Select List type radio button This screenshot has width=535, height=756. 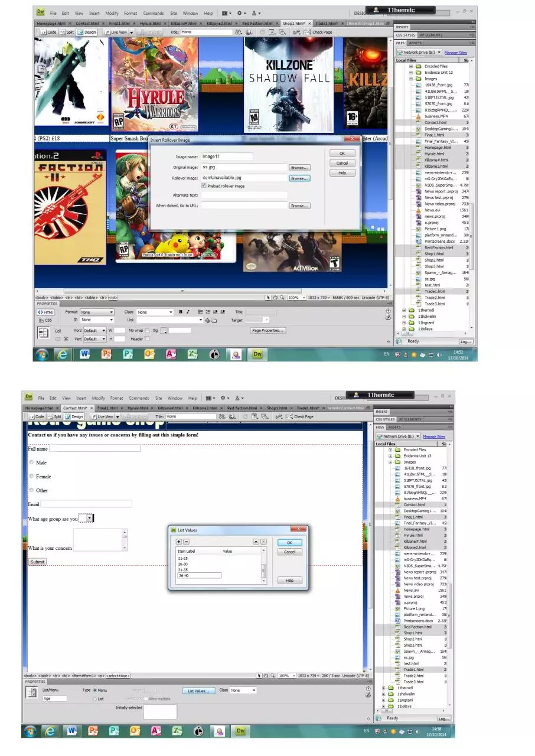[x=94, y=699]
